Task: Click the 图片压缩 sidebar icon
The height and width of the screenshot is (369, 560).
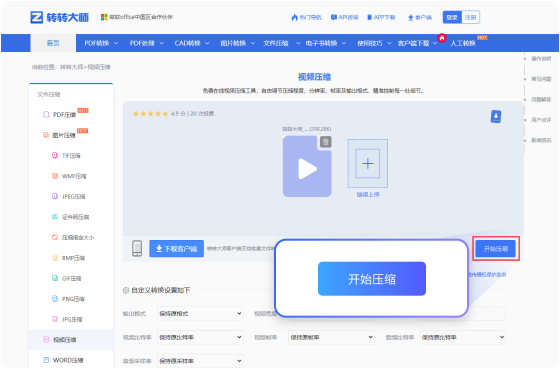Action: click(x=46, y=135)
